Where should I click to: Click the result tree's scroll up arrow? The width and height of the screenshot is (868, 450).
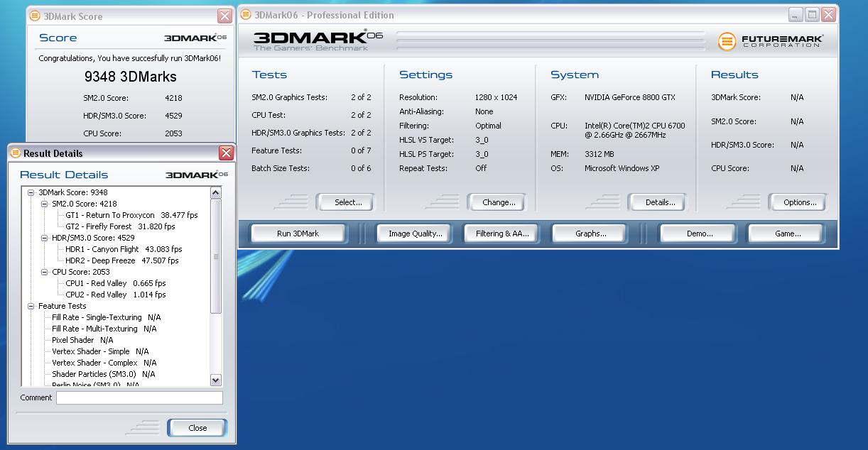(216, 193)
